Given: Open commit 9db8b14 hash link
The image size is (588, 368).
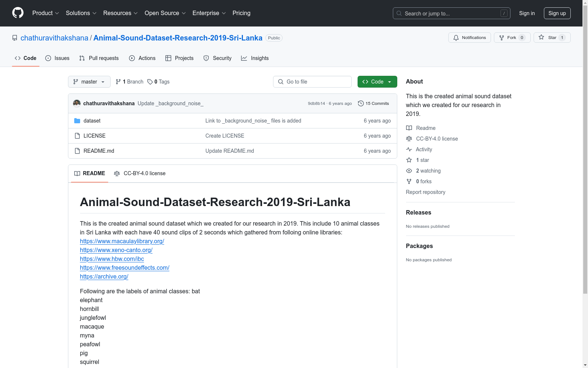Looking at the screenshot, I should click(x=316, y=103).
